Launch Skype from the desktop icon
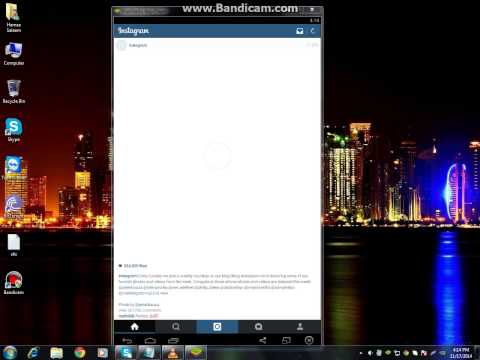 (x=14, y=130)
